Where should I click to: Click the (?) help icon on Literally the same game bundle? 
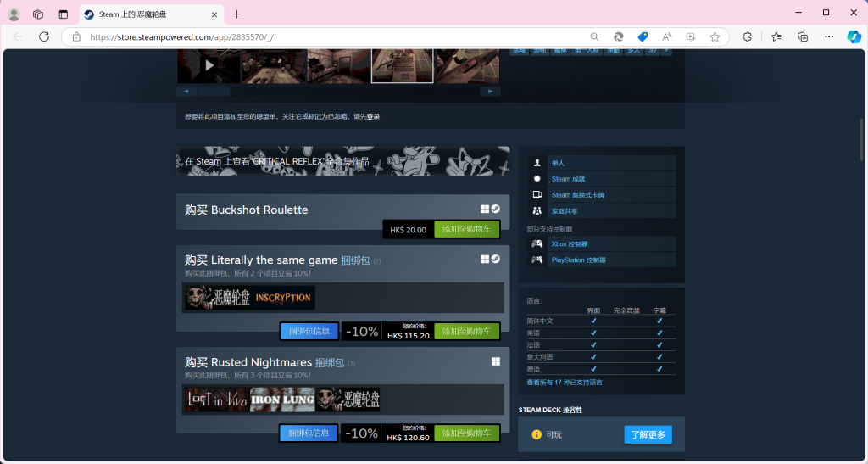point(377,261)
